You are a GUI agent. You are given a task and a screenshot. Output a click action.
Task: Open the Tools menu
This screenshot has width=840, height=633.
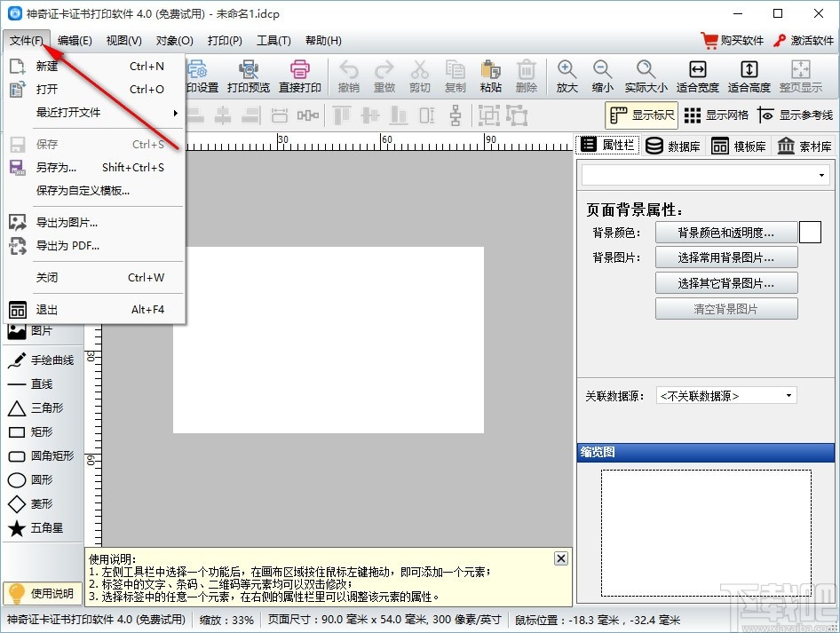pyautogui.click(x=273, y=41)
